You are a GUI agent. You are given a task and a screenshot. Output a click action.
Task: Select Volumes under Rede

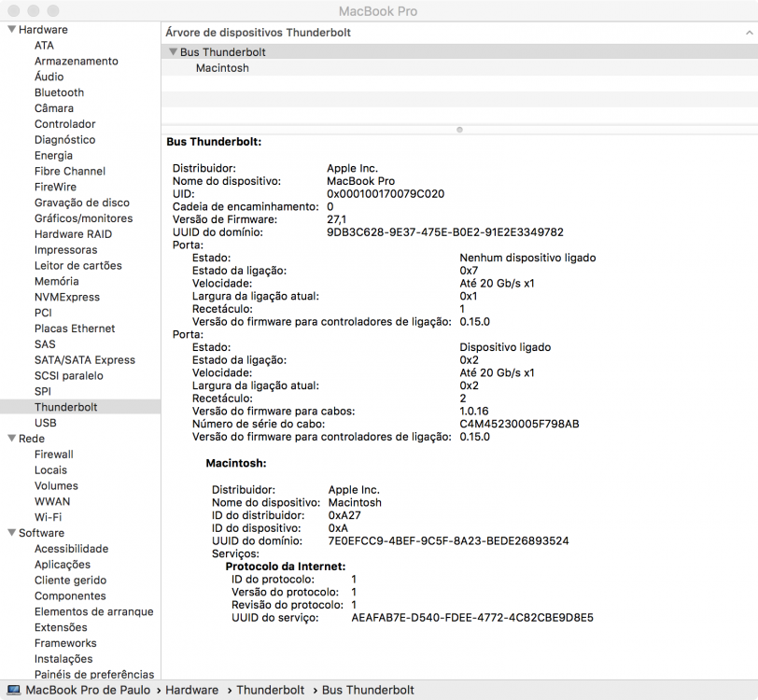(56, 486)
